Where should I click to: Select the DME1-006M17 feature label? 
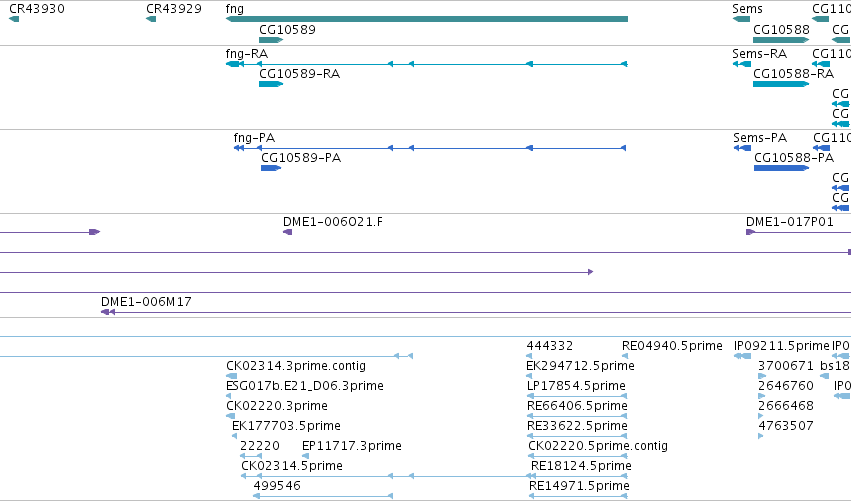(x=146, y=302)
